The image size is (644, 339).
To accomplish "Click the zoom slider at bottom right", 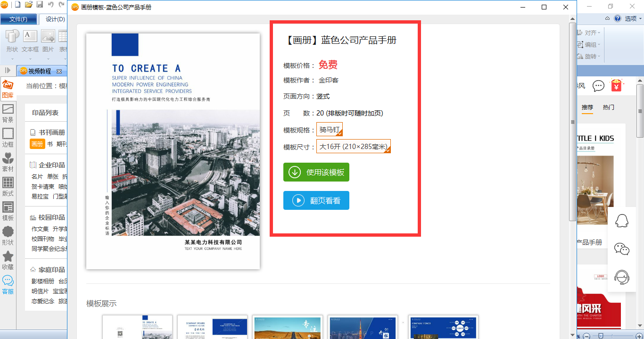I will click(613, 335).
